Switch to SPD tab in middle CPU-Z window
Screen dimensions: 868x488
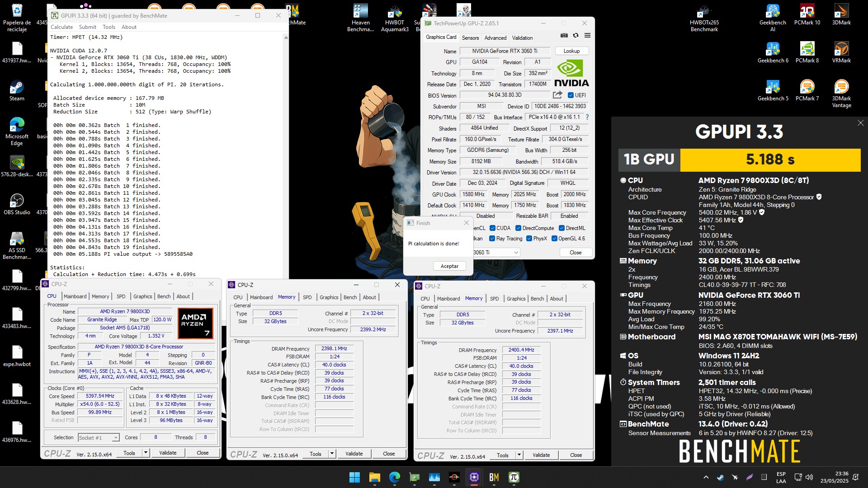pos(307,297)
